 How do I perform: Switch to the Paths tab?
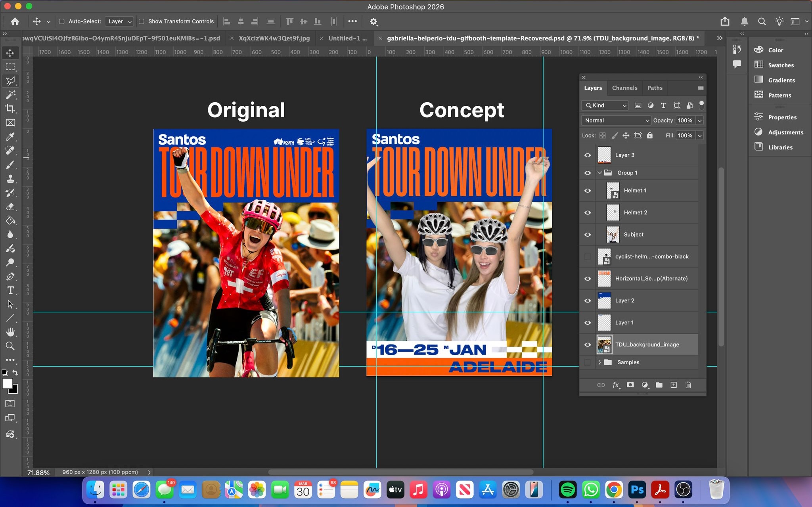[655, 88]
